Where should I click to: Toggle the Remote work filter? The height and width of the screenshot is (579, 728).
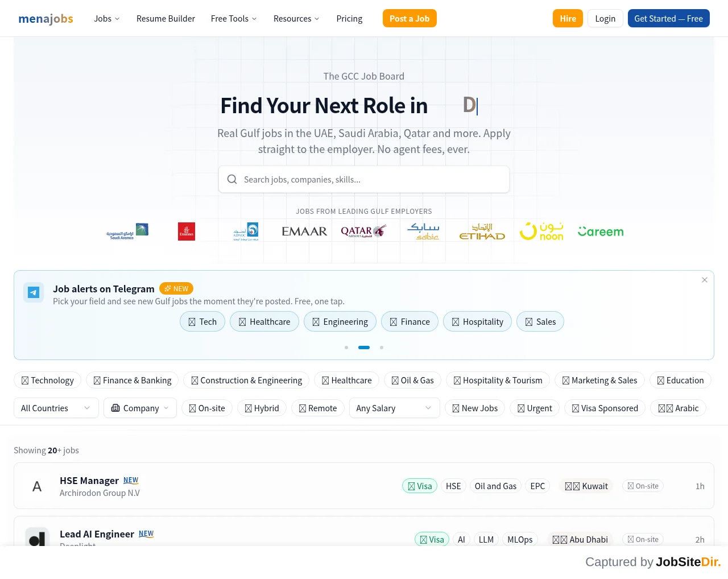pos(318,408)
